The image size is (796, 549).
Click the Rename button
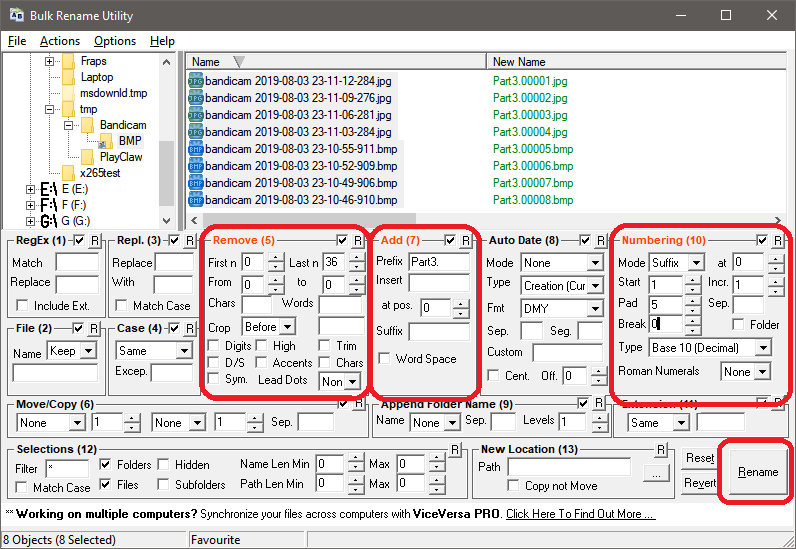[x=756, y=473]
